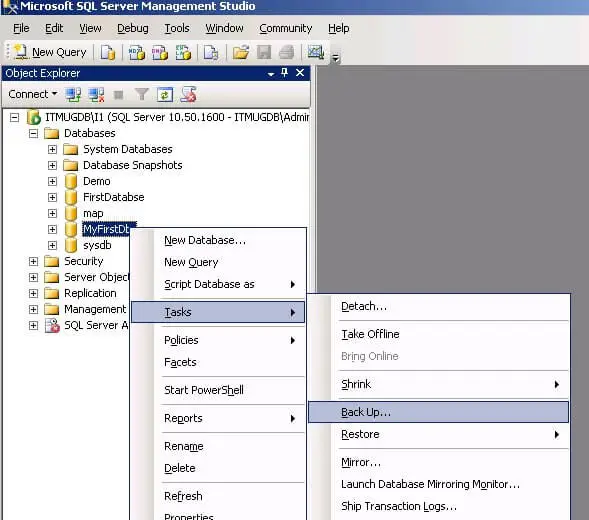Click the Disconnect server icon
The width and height of the screenshot is (589, 520).
(x=96, y=94)
